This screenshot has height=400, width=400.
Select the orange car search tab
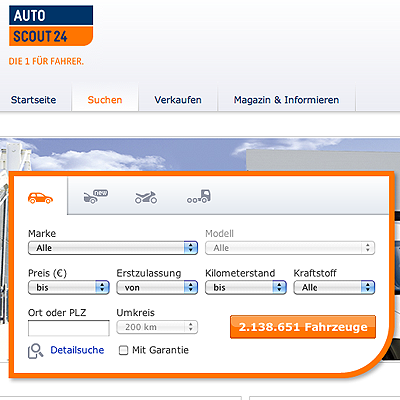coord(40,198)
